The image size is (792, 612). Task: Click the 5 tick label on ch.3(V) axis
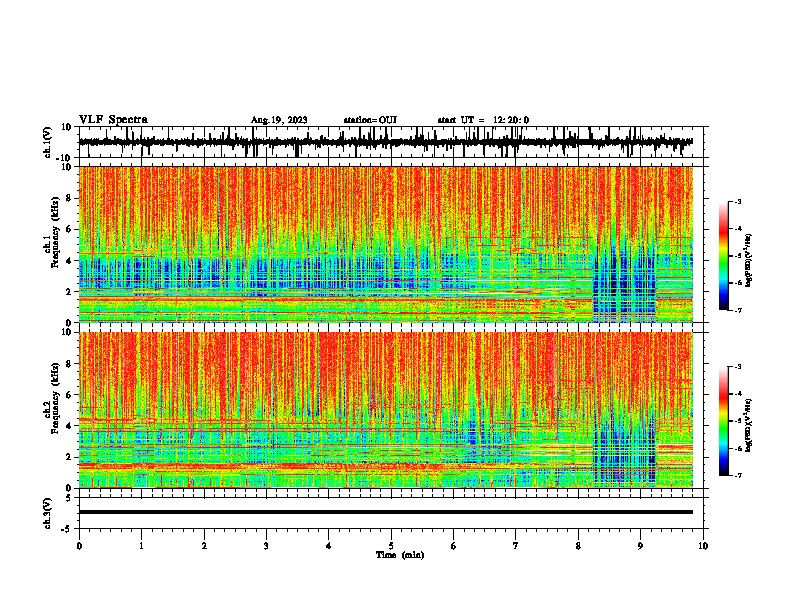(69, 498)
